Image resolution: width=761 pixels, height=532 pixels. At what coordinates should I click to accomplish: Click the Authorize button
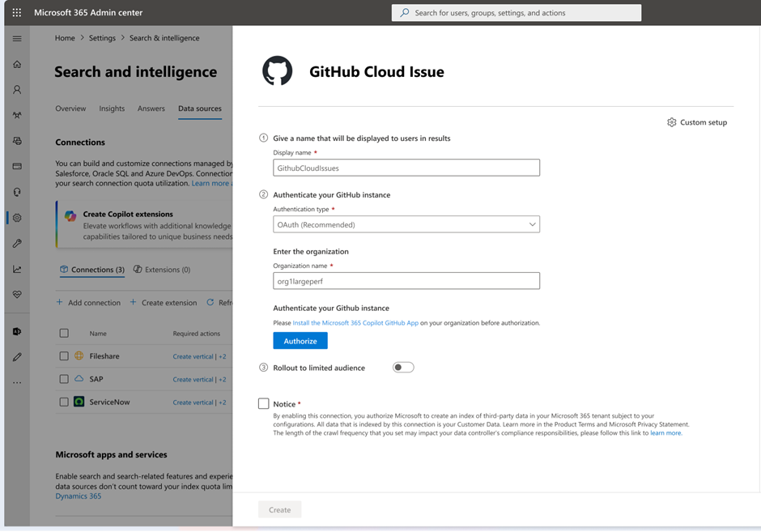click(x=300, y=341)
